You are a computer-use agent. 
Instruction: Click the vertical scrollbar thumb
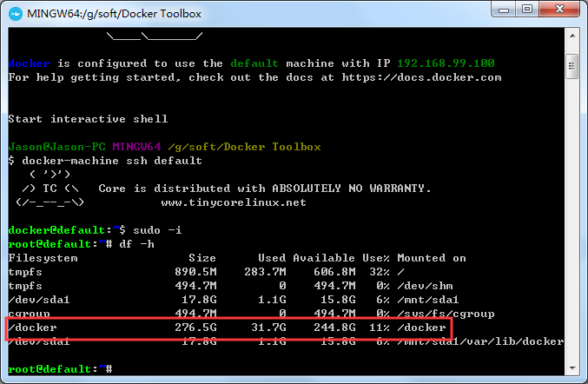[572, 66]
